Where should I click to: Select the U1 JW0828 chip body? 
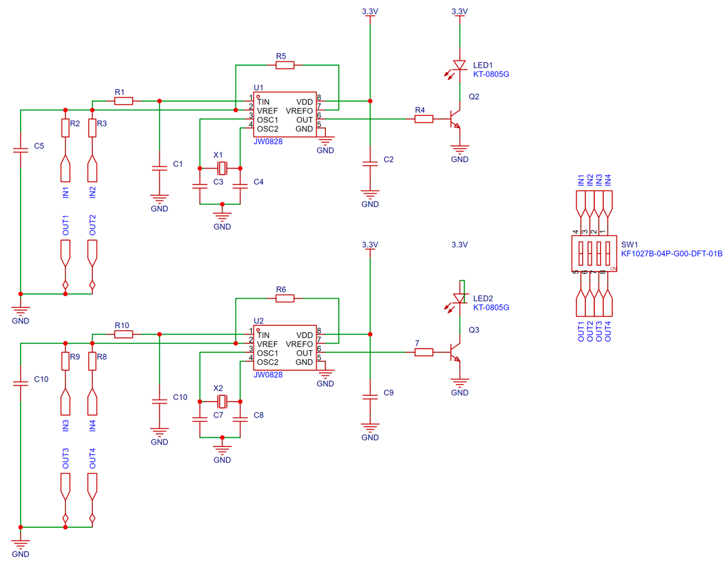coord(285,114)
